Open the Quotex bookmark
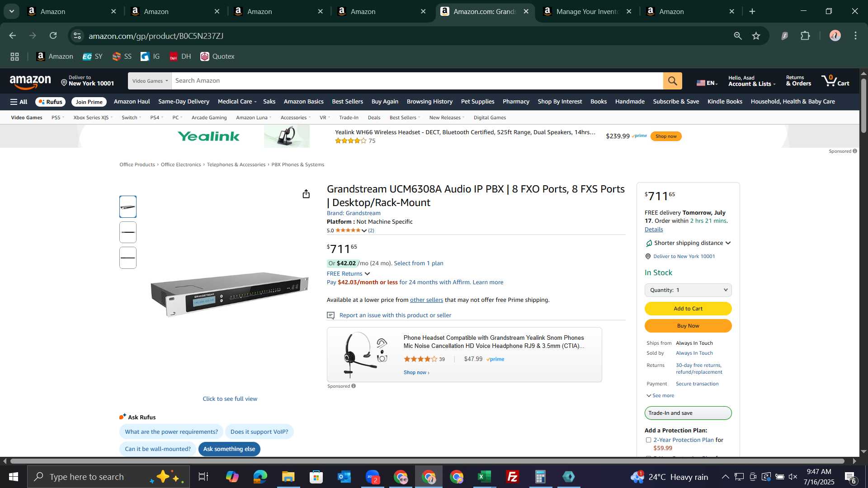The height and width of the screenshot is (488, 868). pos(217,56)
